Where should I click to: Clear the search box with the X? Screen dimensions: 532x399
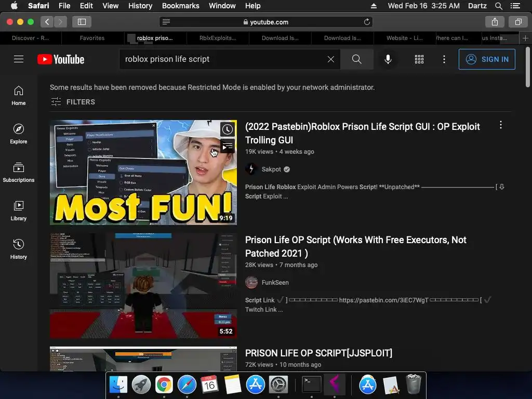(331, 59)
